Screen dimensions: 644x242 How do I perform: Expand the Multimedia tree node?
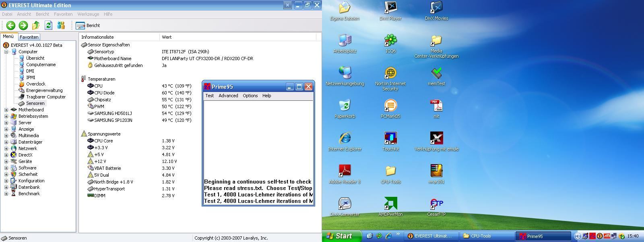(6, 136)
